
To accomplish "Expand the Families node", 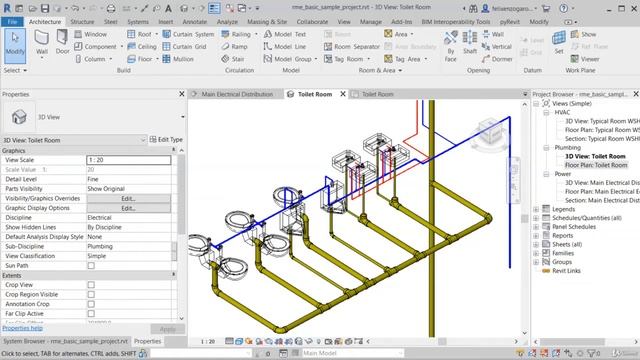I will pyautogui.click(x=536, y=253).
